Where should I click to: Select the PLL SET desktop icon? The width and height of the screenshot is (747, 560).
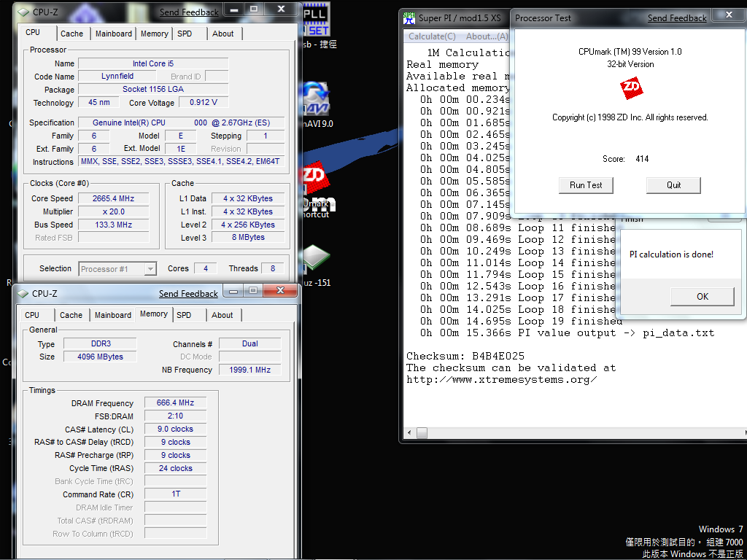click(316, 21)
